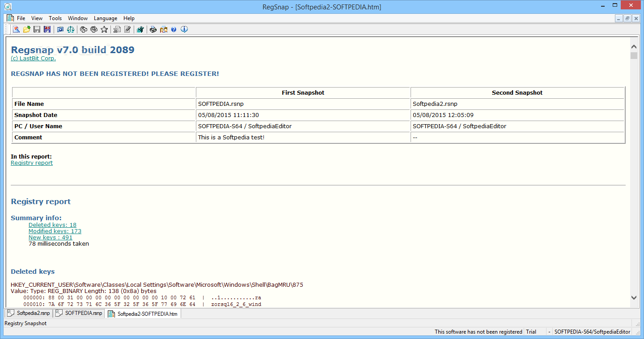
Task: Click the Deleted keys section heading
Action: 33,272
